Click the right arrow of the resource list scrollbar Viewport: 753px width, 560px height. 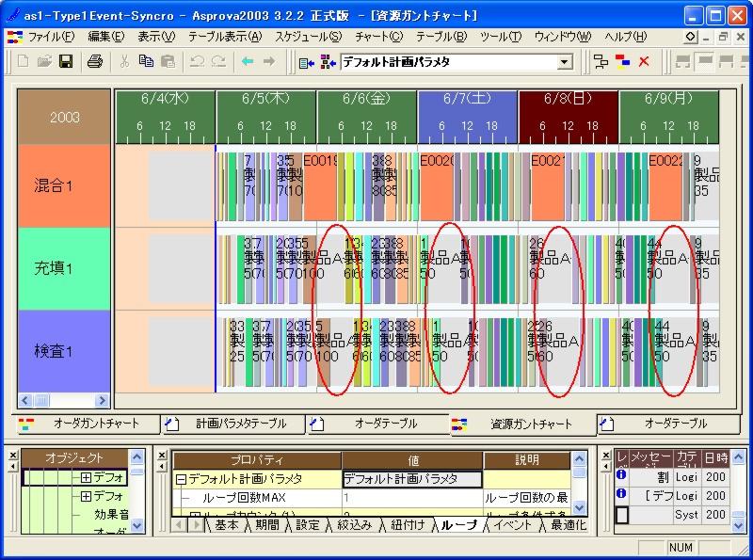102,400
